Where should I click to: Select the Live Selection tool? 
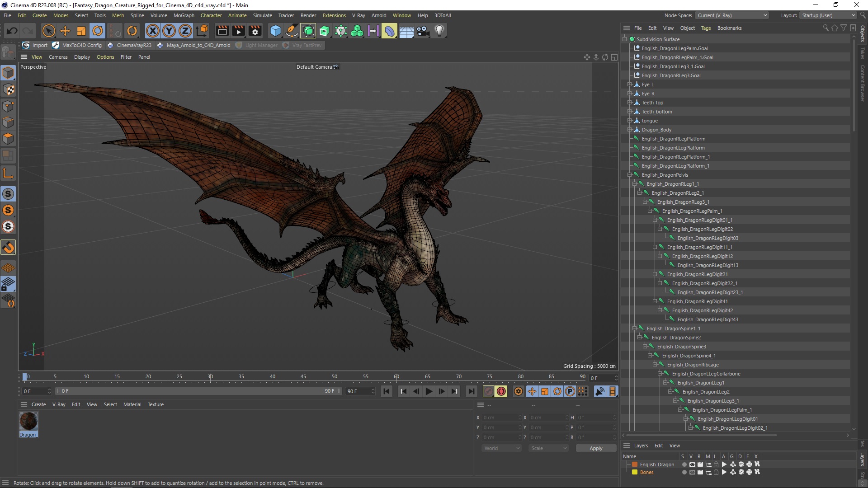click(x=48, y=31)
